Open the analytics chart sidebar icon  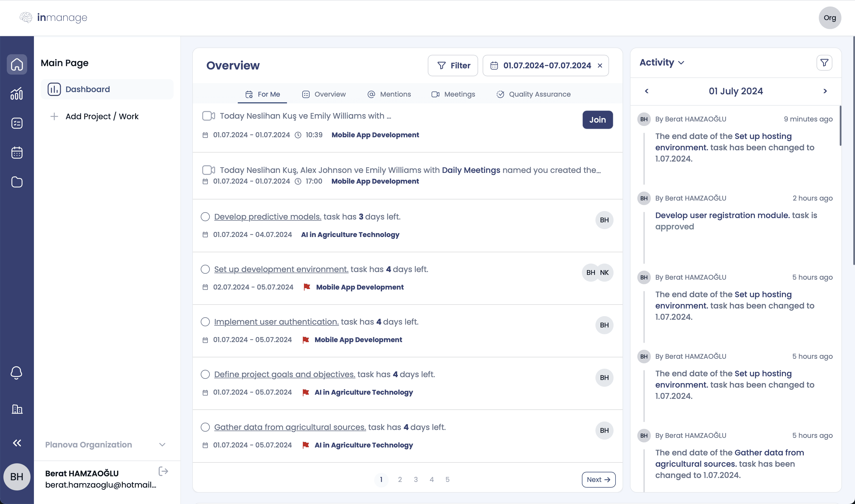tap(17, 94)
